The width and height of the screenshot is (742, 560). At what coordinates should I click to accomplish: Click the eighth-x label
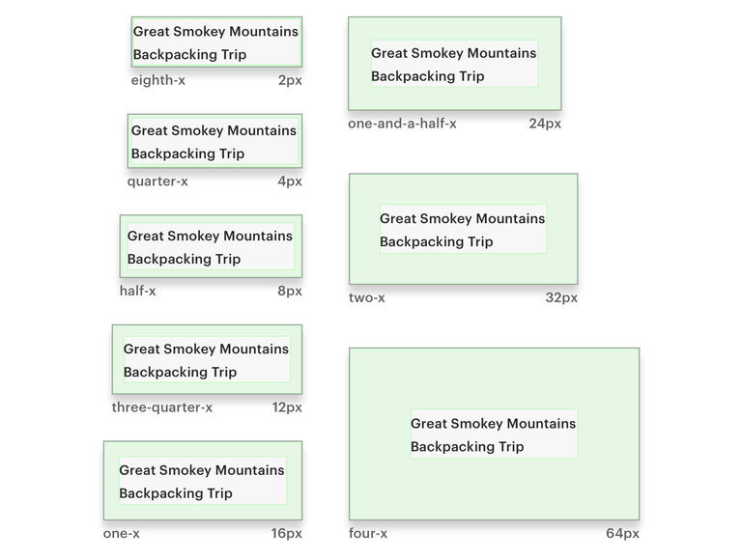coord(158,80)
